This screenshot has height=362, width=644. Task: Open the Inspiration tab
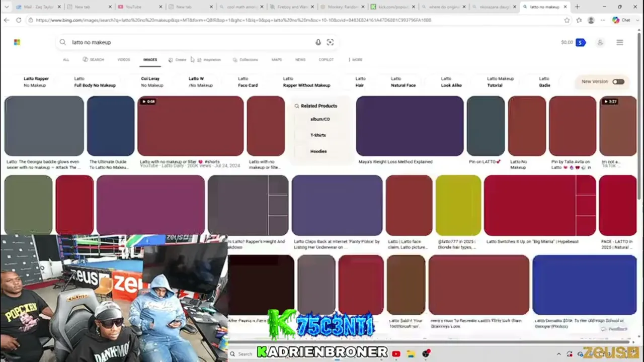coord(209,60)
